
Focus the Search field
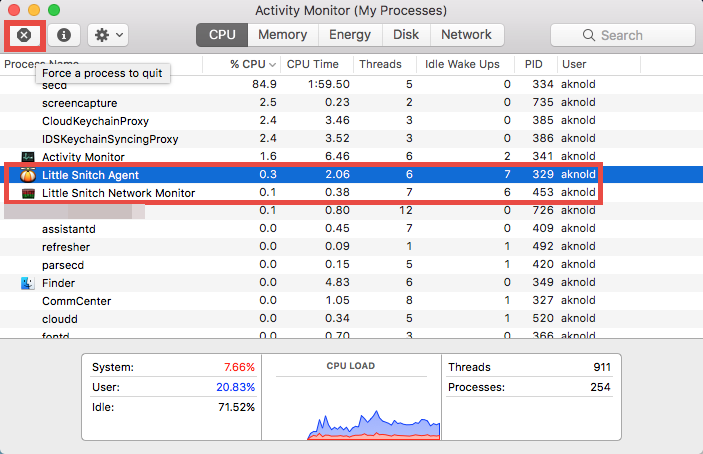622,35
